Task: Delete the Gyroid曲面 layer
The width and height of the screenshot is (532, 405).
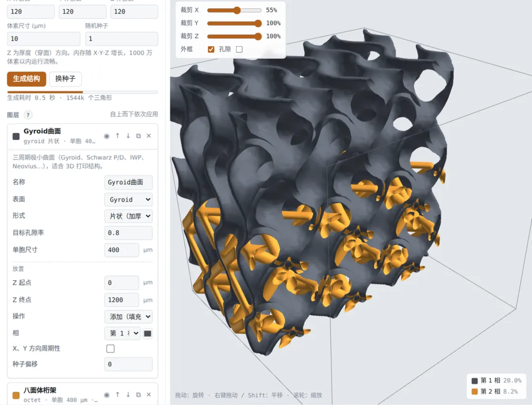Action: coord(149,136)
